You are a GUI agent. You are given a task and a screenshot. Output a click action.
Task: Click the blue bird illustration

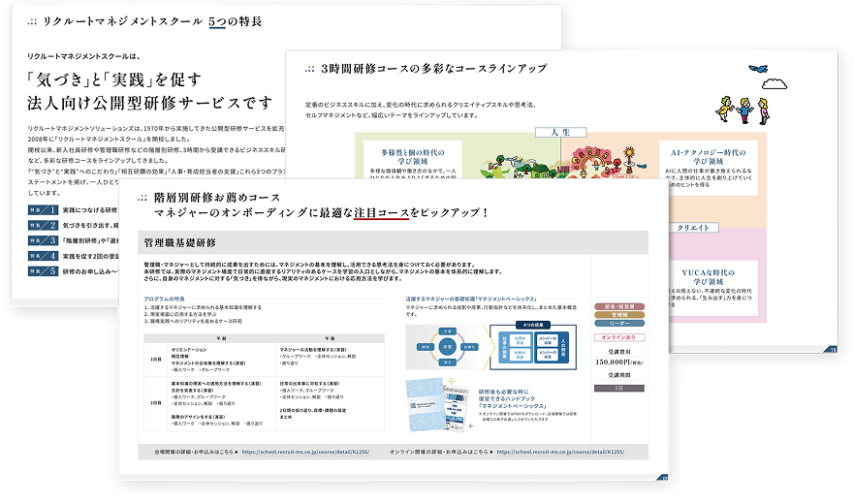click(x=758, y=69)
